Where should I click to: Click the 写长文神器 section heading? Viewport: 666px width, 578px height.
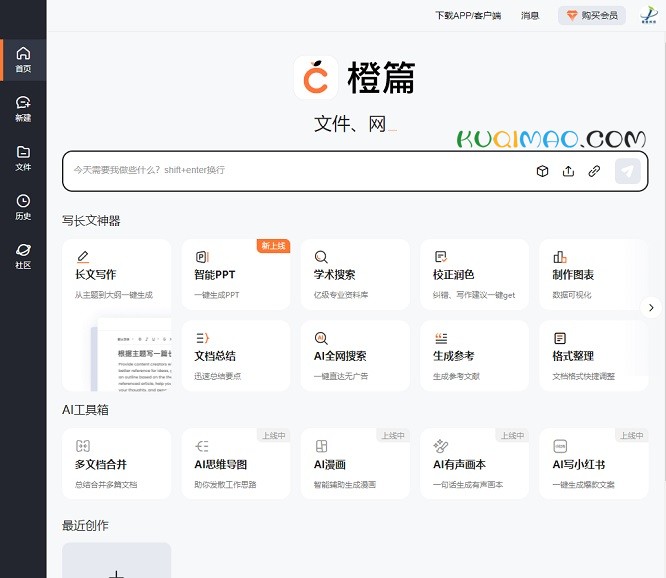click(91, 221)
